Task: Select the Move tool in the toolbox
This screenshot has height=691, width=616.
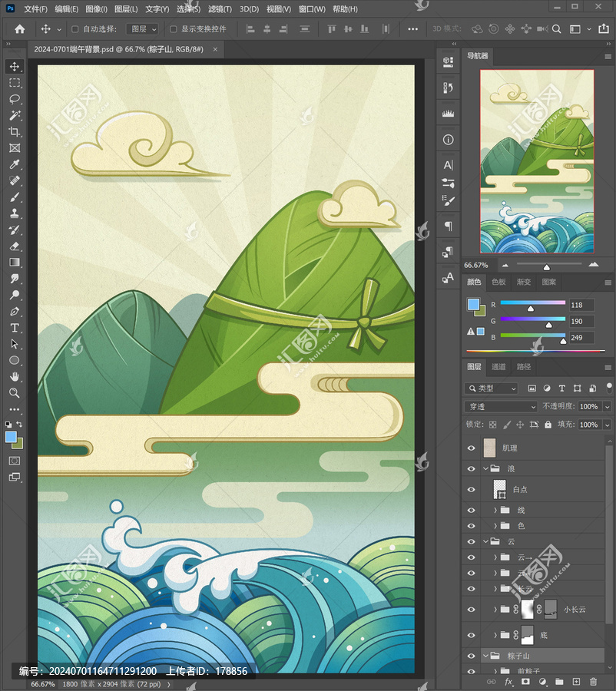Action: click(x=15, y=67)
